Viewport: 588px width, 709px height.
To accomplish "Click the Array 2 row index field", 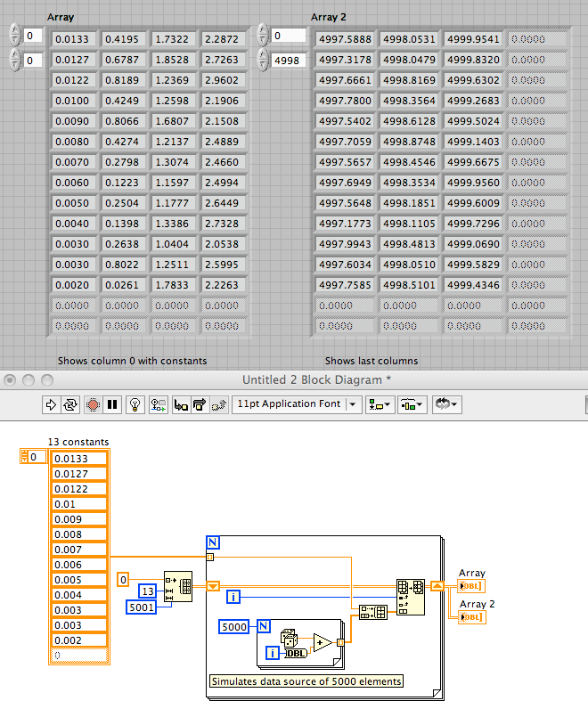I will pyautogui.click(x=288, y=36).
